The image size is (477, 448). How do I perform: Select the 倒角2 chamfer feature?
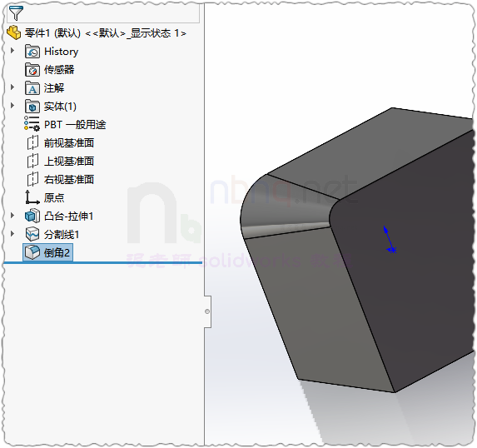47,252
